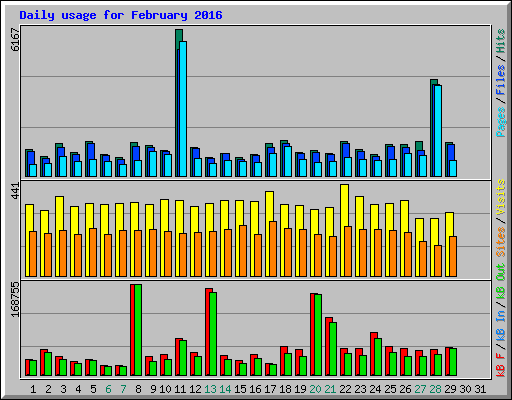Click the 441 axis value
This screenshot has width=512, height=400.
15,191
